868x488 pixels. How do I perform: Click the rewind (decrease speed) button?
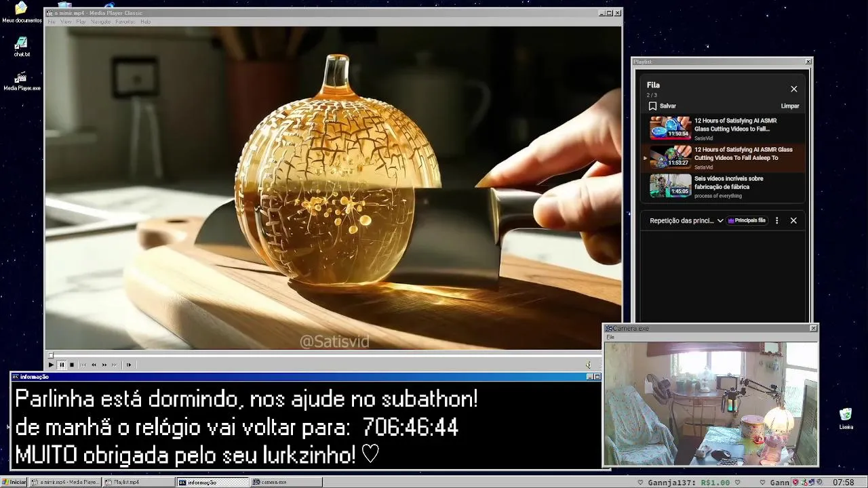pos(94,365)
